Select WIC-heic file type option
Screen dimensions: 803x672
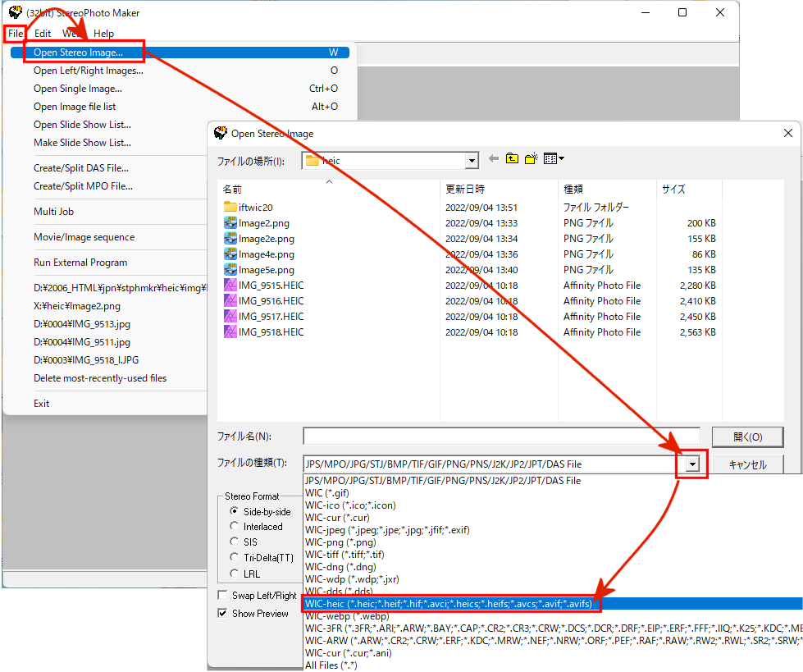point(552,604)
